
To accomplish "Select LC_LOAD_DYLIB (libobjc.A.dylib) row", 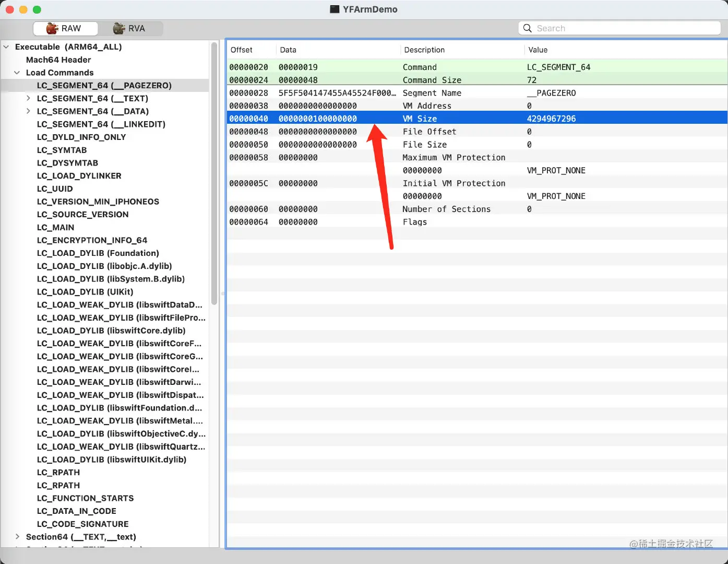I will pos(104,266).
